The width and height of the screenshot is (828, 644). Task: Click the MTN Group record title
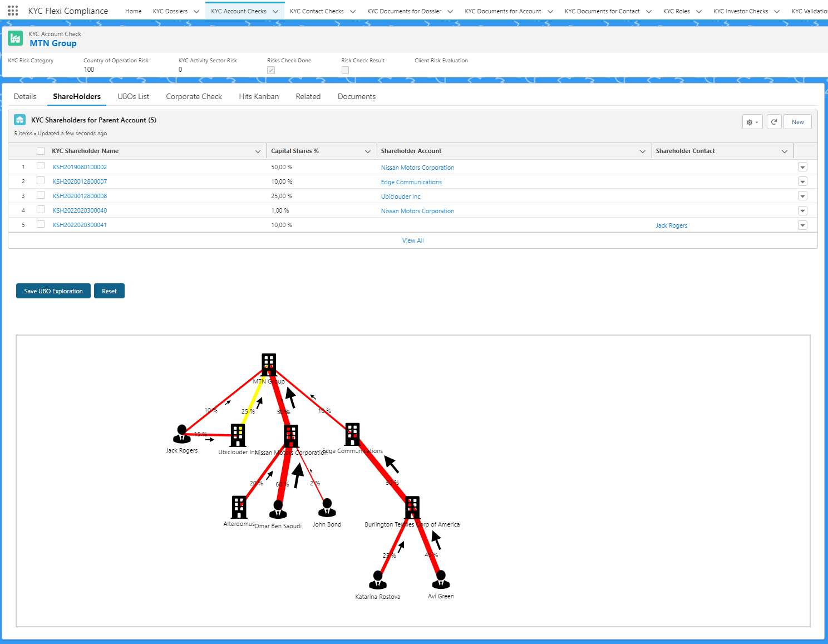pos(53,43)
